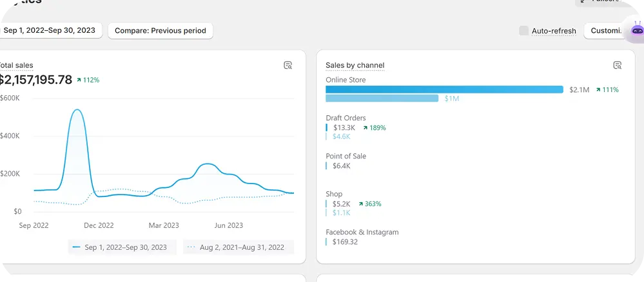Toggle legend Aug 2, 2021–Aug 31, 2022 series

click(239, 247)
